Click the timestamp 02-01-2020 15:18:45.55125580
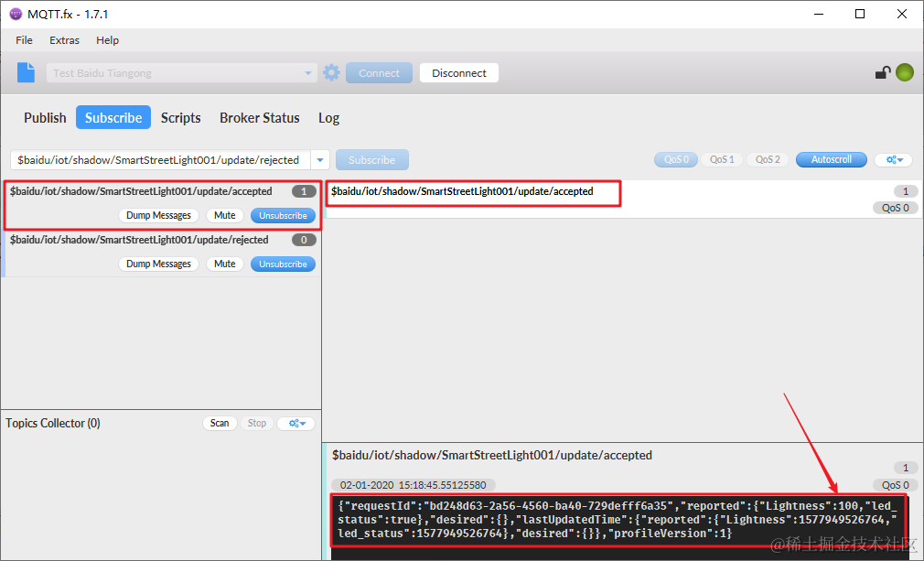Image resolution: width=924 pixels, height=561 pixels. (x=414, y=485)
